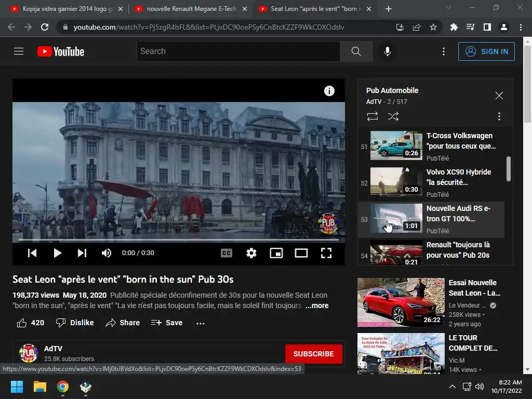532x399 pixels.
Task: Close the Kopija videa garnier tab
Action: point(121,9)
